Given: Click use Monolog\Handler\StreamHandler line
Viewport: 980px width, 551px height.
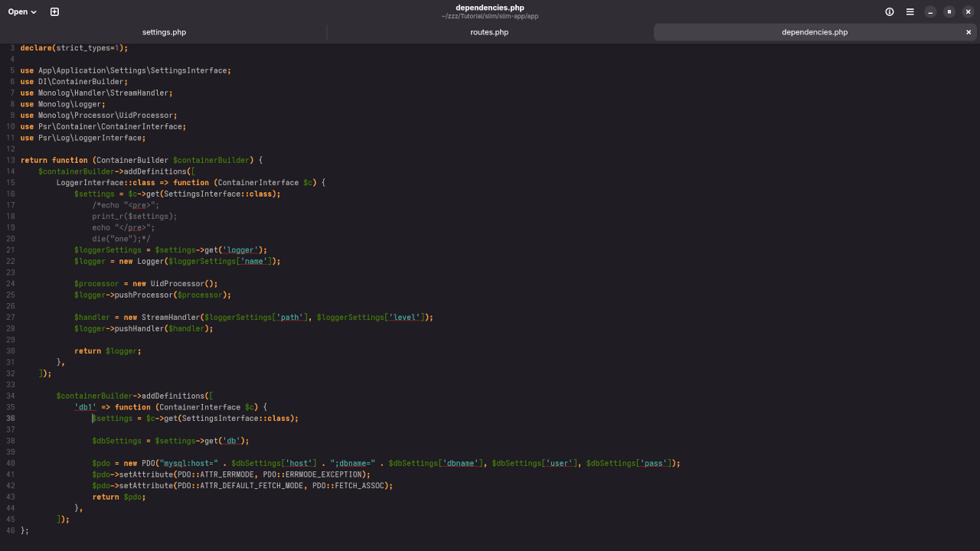Looking at the screenshot, I should tap(96, 93).
